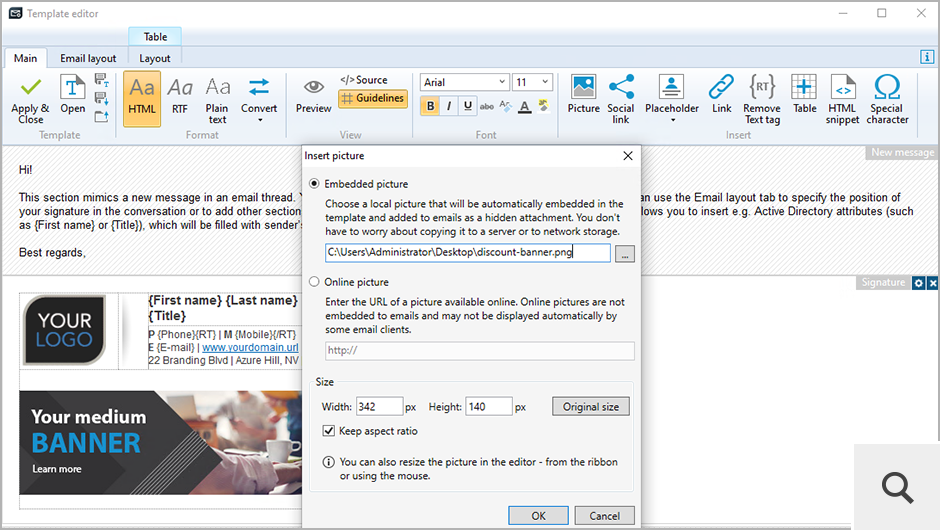Toggle Underline formatting
This screenshot has height=530, width=940.
click(x=468, y=106)
